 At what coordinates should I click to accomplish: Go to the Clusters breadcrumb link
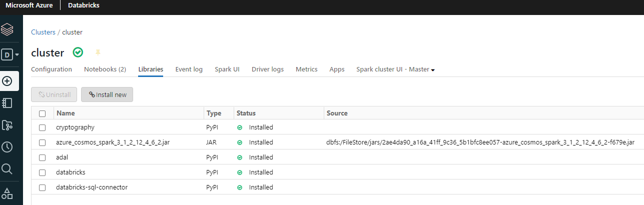pyautogui.click(x=43, y=32)
